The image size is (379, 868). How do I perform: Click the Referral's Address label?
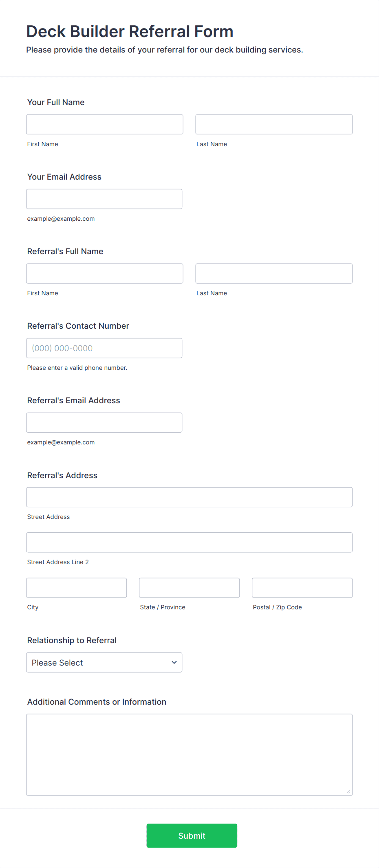click(x=62, y=475)
